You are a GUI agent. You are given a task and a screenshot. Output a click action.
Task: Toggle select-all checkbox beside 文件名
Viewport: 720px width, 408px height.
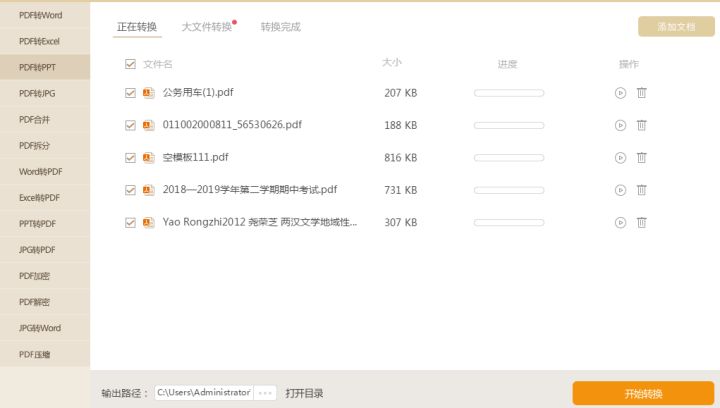(130, 64)
